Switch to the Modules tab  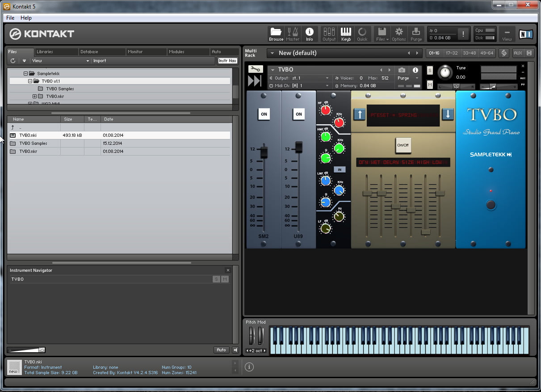(x=188, y=52)
